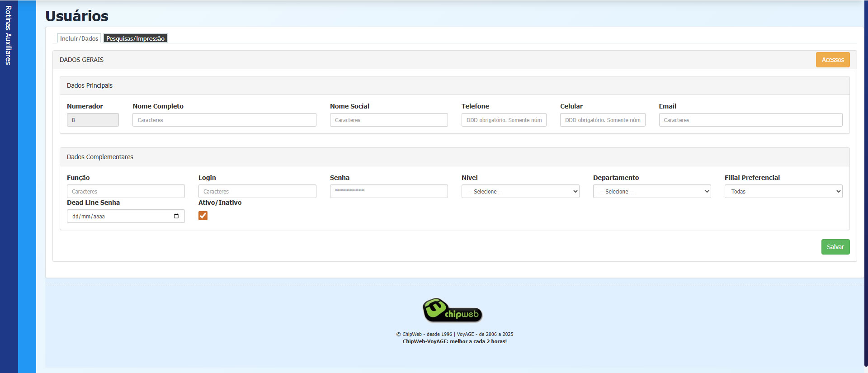Focus the Nome Completo input field

pos(224,120)
